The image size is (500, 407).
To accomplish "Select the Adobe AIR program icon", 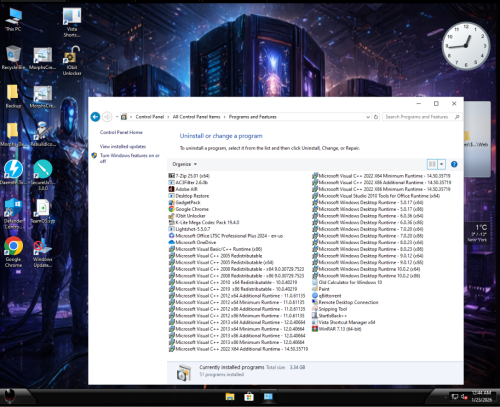I will click(x=171, y=189).
